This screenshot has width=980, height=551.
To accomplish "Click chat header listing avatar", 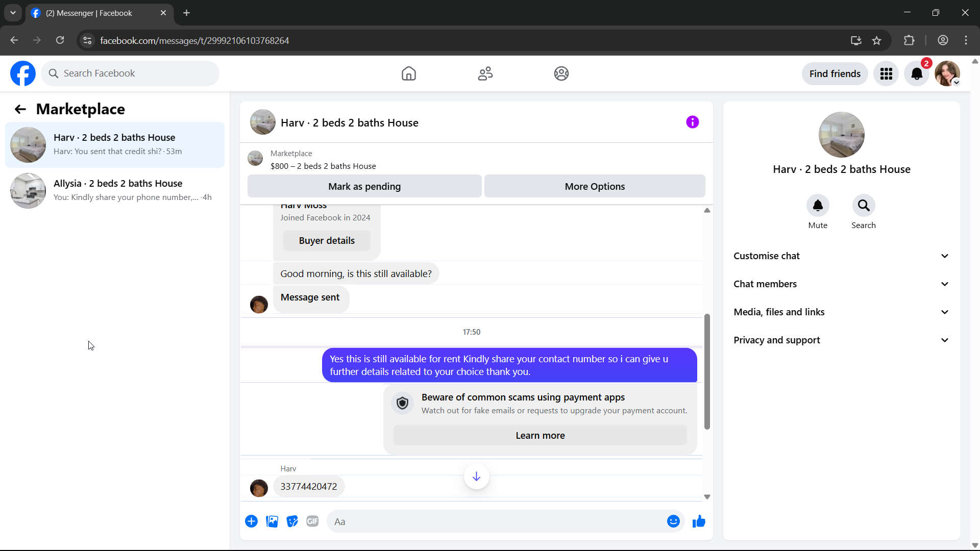I will [x=263, y=122].
